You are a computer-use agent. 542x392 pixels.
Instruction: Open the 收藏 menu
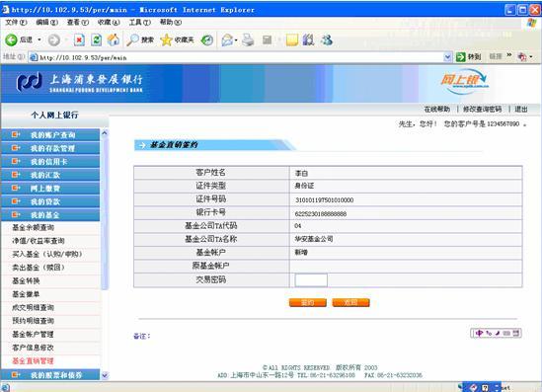[x=109, y=23]
